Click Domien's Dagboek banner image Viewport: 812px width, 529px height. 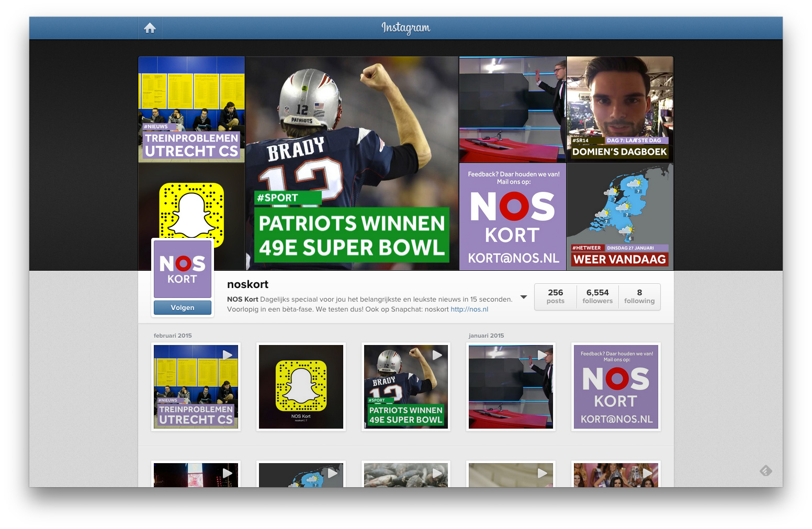pyautogui.click(x=619, y=110)
